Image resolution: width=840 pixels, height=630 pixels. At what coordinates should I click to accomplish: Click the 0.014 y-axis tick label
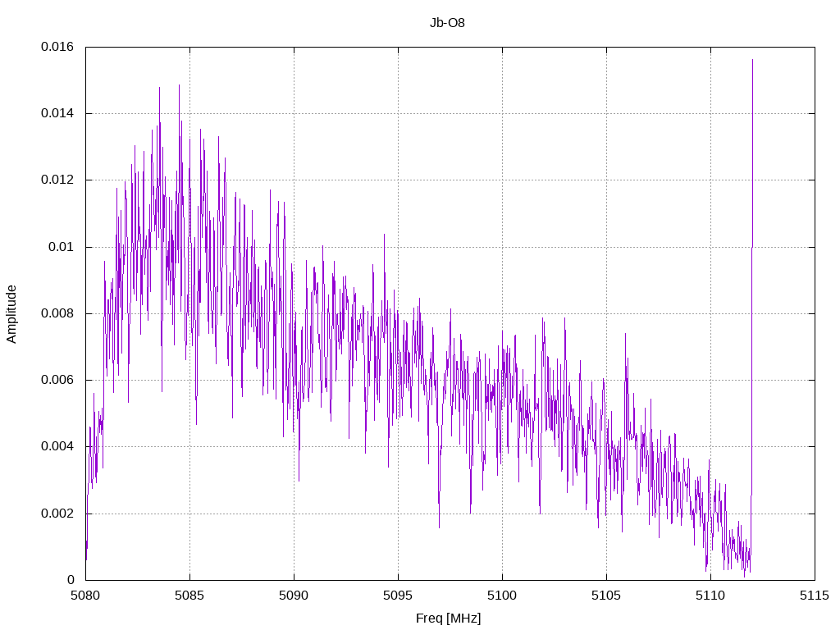click(x=57, y=113)
